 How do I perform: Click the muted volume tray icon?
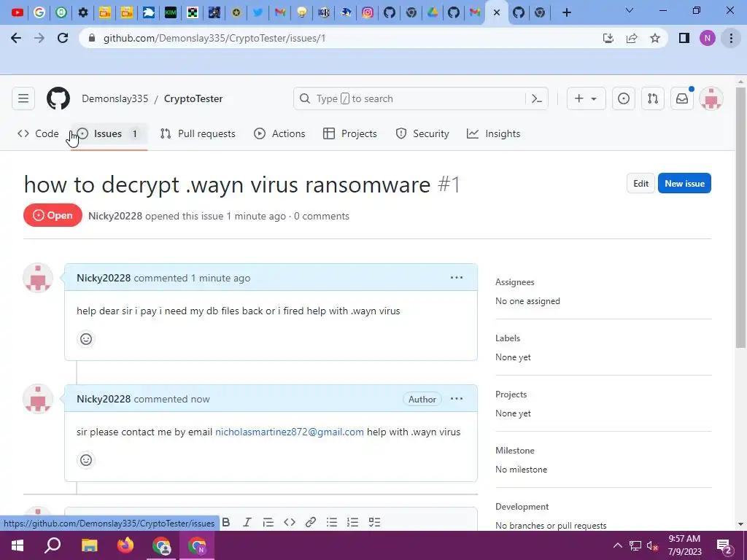tap(653, 545)
